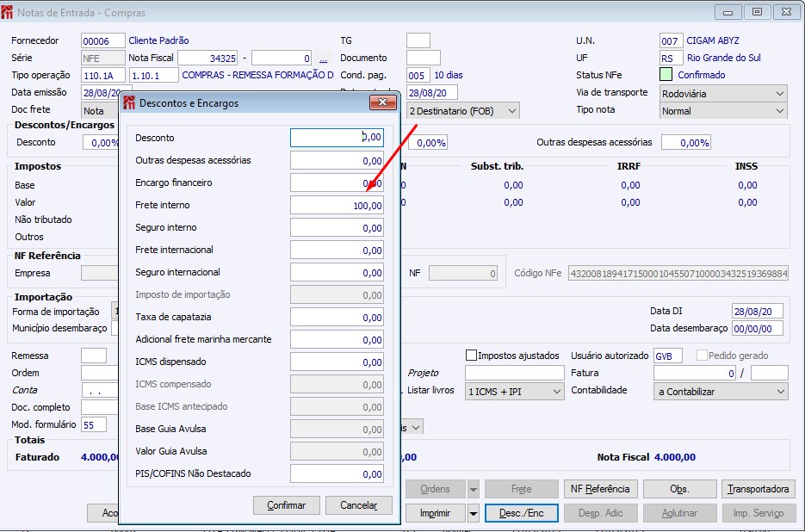Open the Listar livros dropdown
Image resolution: width=805 pixels, height=532 pixels.
[514, 392]
